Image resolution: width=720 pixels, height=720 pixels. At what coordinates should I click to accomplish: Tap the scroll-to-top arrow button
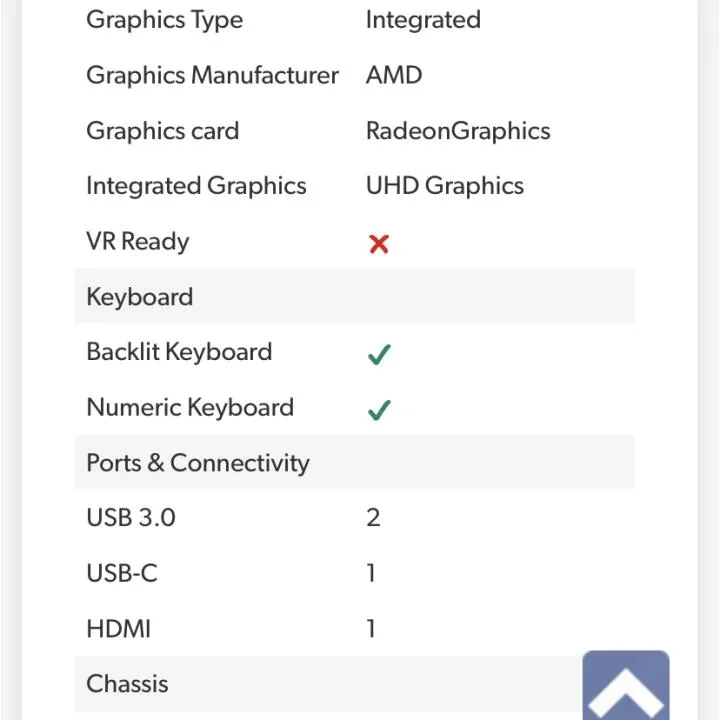point(625,685)
